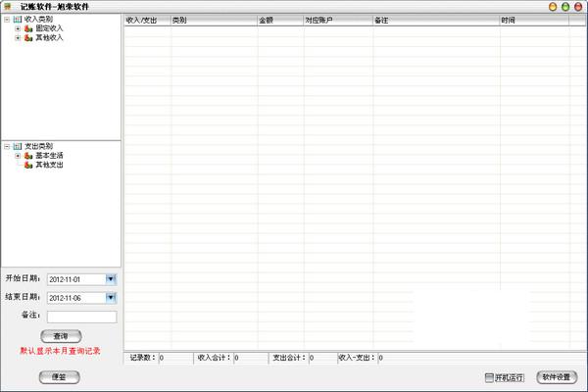Image resolution: width=588 pixels, height=392 pixels.
Task: Select the 固定收入 category icon
Action: 28,28
